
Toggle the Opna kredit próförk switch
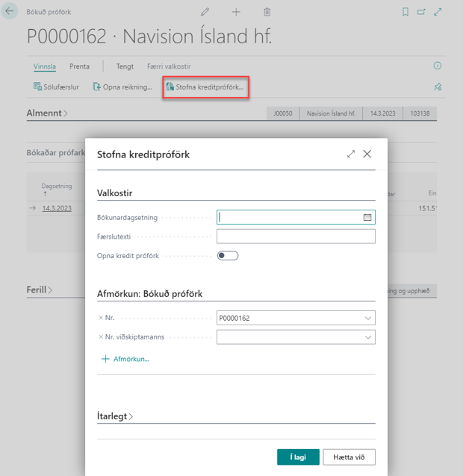[228, 256]
